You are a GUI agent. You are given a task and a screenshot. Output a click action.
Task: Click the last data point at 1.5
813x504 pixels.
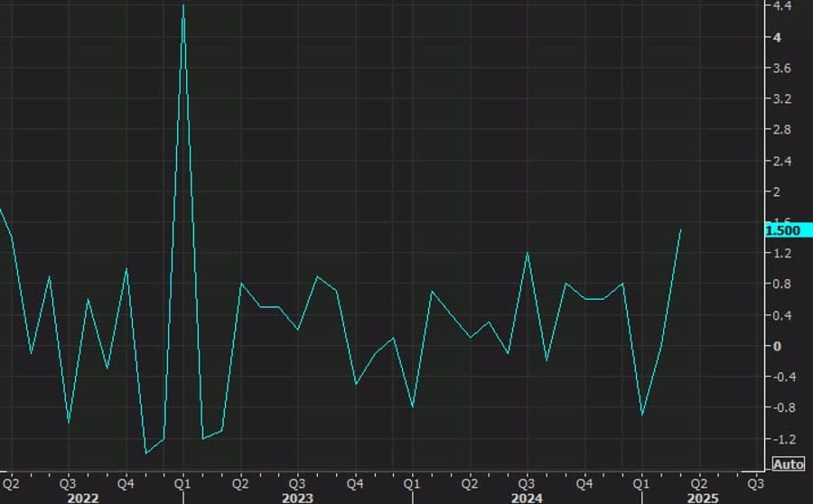680,230
